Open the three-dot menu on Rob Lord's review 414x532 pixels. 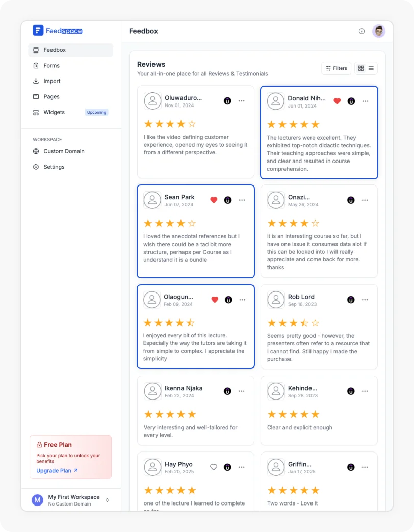click(365, 300)
